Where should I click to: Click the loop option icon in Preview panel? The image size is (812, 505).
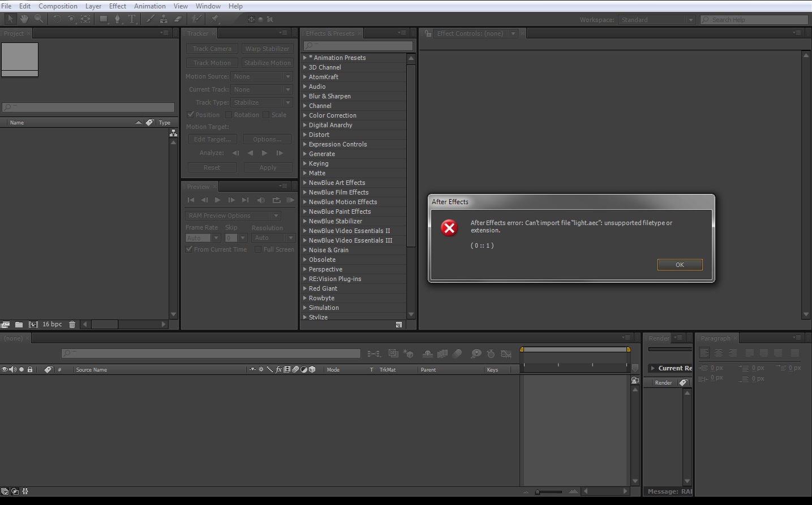(276, 200)
